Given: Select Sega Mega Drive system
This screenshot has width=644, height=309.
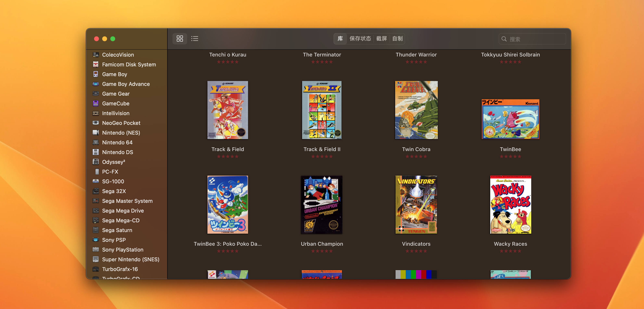Looking at the screenshot, I should coord(123,211).
